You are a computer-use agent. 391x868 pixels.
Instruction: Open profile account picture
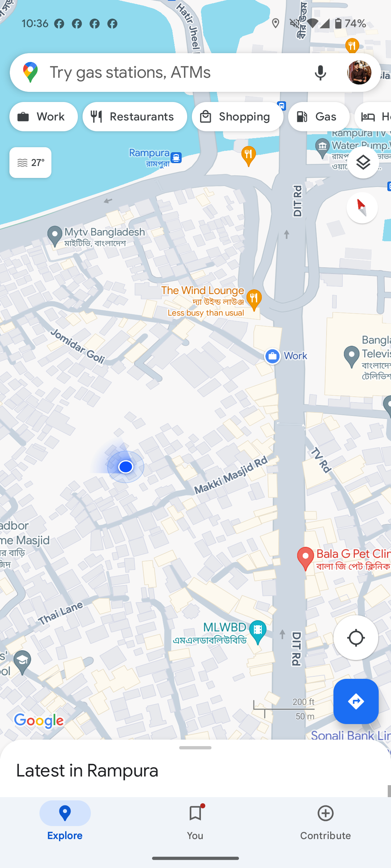(x=359, y=72)
